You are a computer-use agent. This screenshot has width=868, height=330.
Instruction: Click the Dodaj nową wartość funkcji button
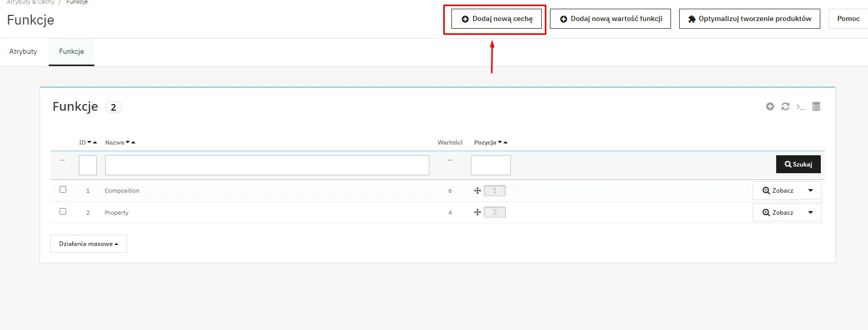(x=610, y=19)
